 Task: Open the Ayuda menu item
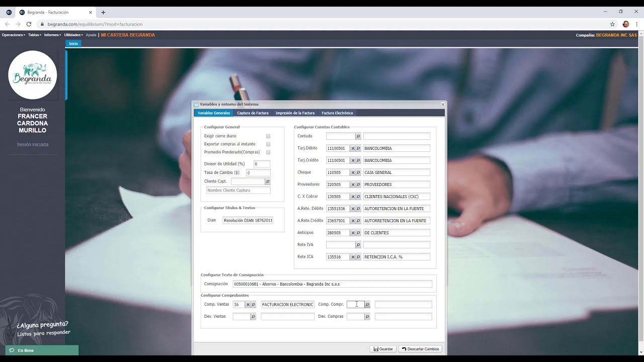pos(91,35)
